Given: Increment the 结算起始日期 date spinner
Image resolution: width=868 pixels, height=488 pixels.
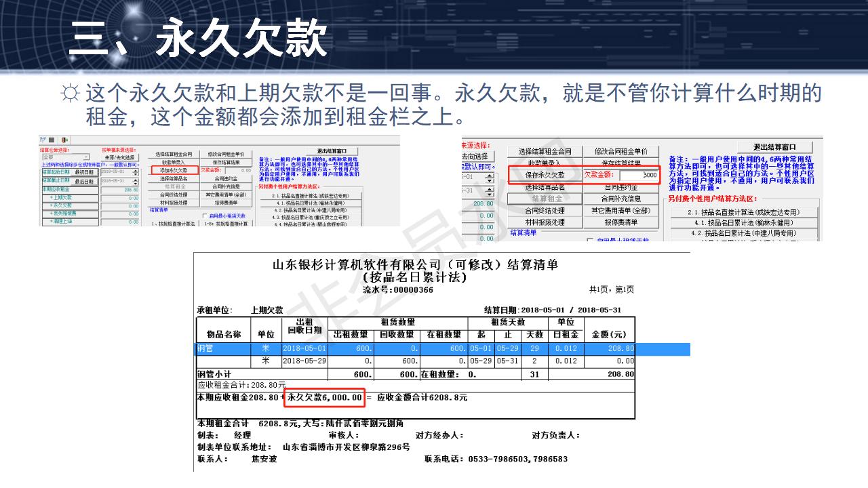Looking at the screenshot, I should point(135,171).
